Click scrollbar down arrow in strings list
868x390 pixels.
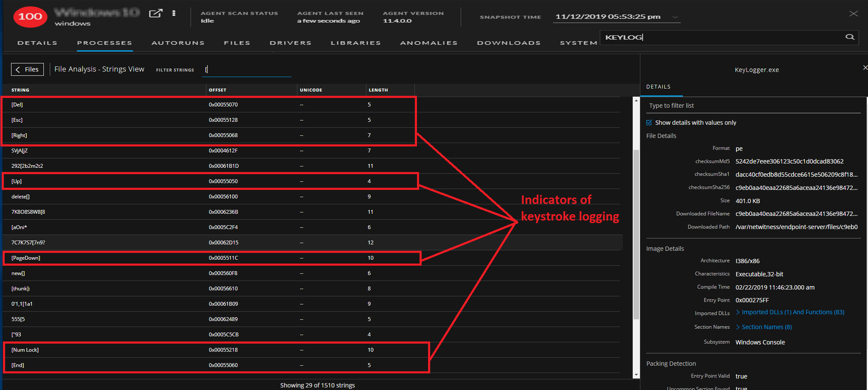coord(636,375)
